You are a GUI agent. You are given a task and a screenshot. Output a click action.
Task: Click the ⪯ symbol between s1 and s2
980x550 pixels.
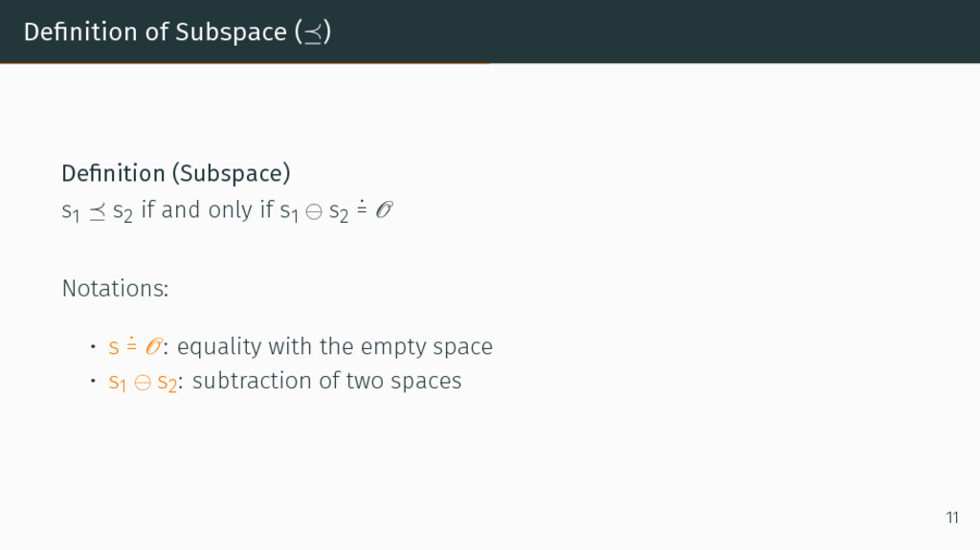[97, 212]
